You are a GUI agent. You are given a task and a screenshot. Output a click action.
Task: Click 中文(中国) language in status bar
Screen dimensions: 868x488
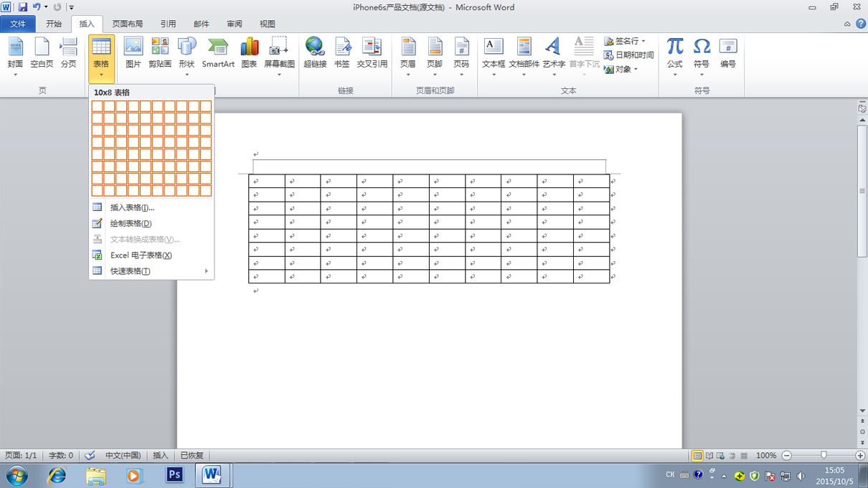pyautogui.click(x=123, y=456)
